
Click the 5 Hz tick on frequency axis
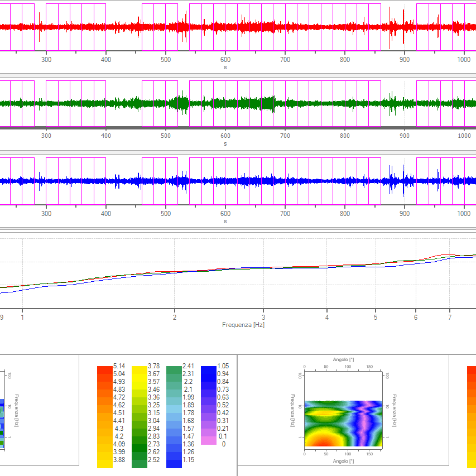(376, 317)
